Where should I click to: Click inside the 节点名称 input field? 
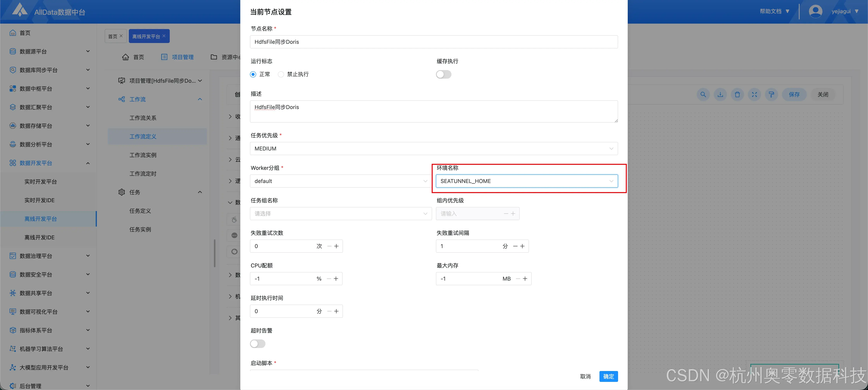pyautogui.click(x=433, y=42)
